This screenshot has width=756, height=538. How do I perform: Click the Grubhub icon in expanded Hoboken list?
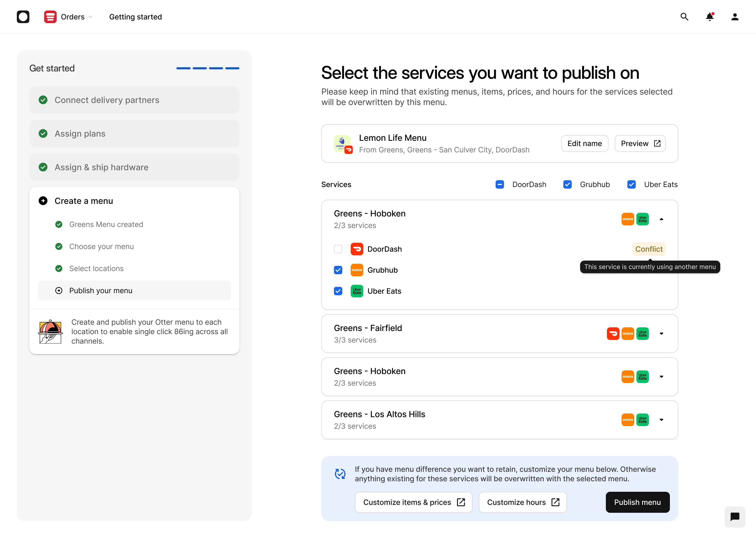[x=357, y=270]
